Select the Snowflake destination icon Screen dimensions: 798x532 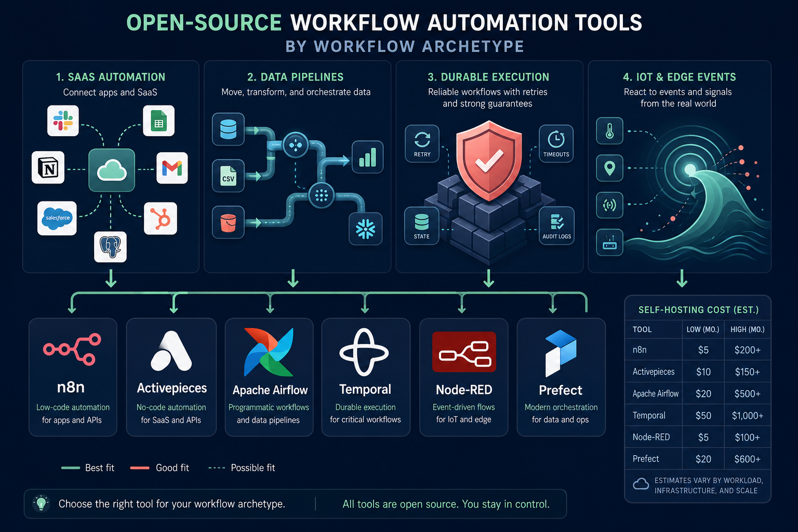pos(366,229)
